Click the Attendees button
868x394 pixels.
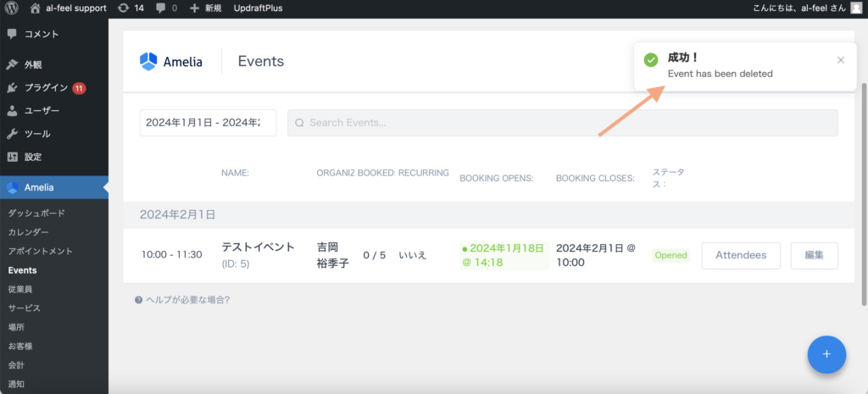tap(741, 255)
